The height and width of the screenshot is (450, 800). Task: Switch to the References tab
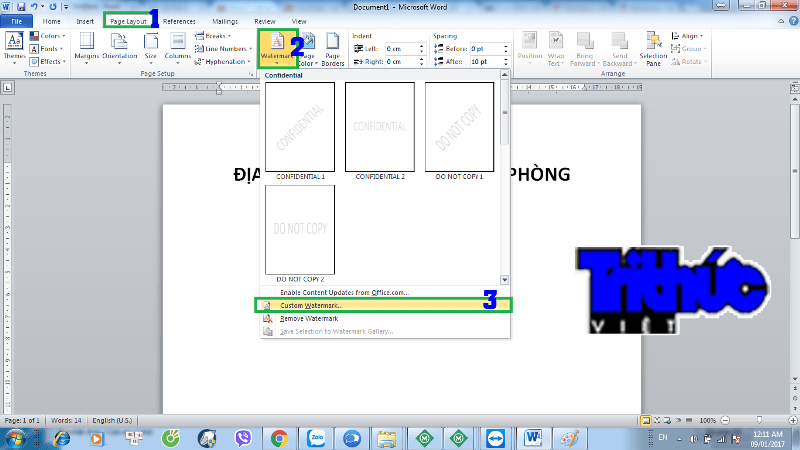pos(179,21)
